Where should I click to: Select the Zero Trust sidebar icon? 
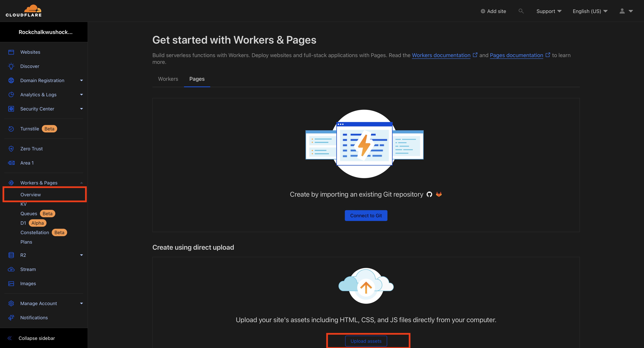11,149
